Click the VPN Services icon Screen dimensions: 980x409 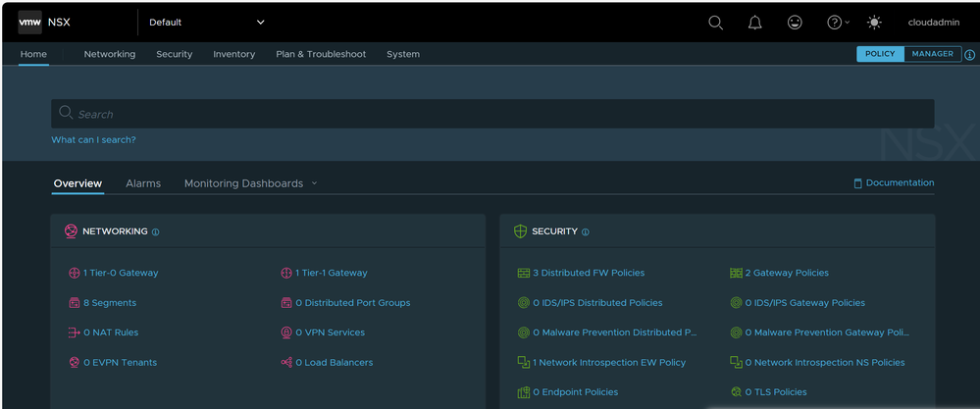(x=286, y=332)
